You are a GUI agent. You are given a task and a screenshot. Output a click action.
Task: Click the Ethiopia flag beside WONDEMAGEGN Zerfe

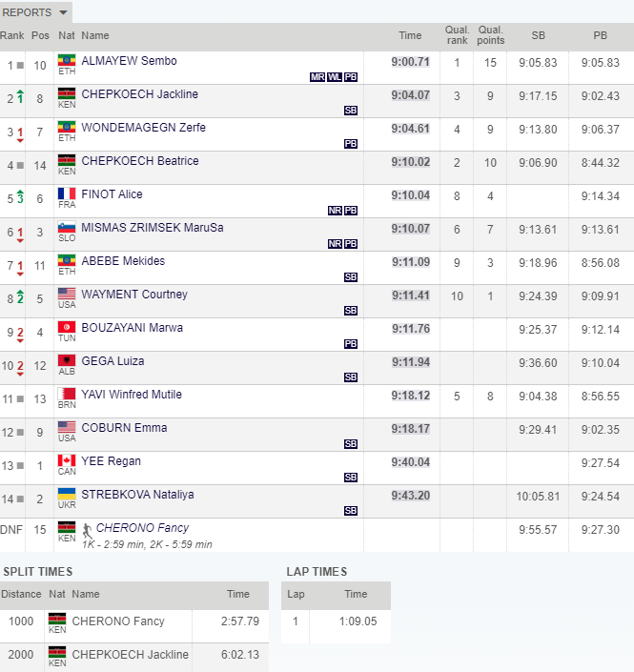(x=67, y=127)
